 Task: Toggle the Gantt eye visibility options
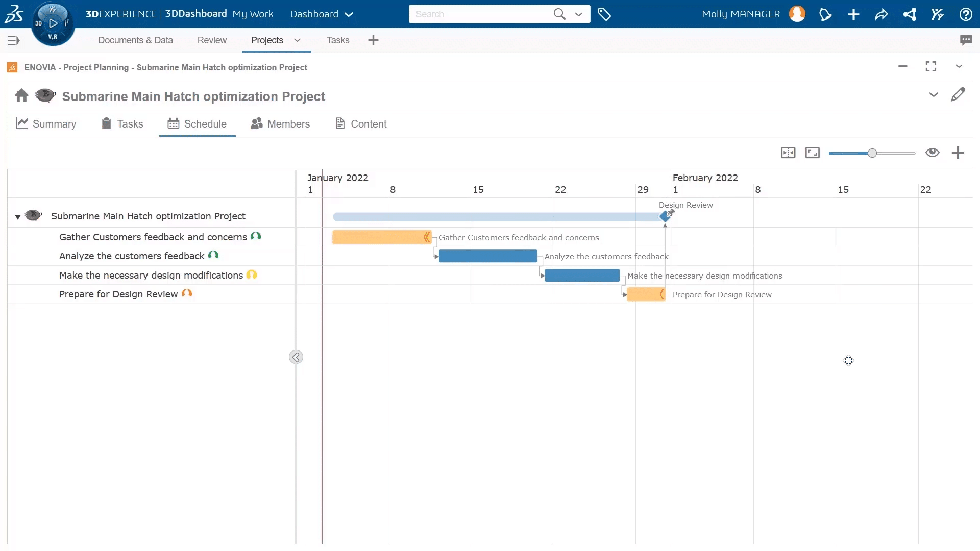coord(932,153)
